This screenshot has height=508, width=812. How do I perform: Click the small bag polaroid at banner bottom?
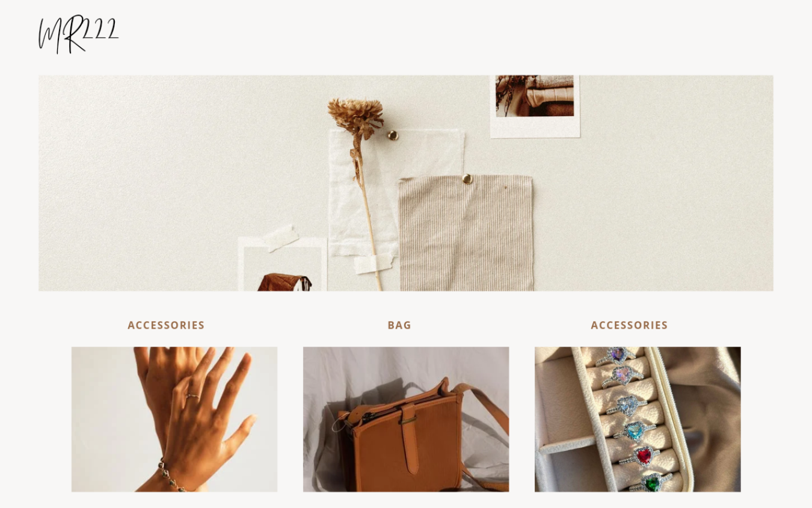pyautogui.click(x=283, y=265)
